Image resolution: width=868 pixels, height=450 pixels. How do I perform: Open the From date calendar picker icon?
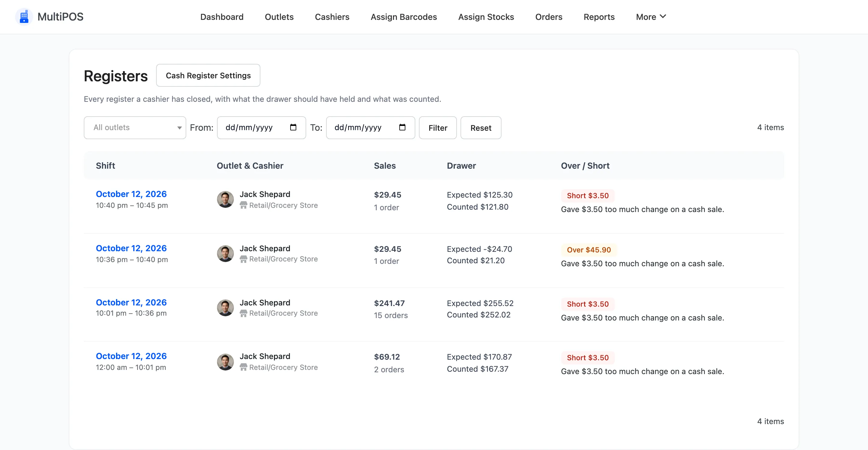(x=293, y=127)
